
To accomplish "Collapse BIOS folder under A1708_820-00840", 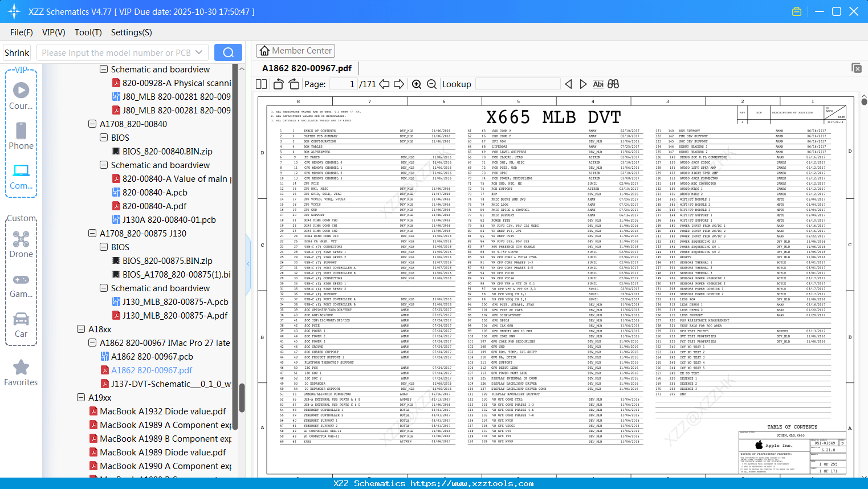I will (104, 137).
